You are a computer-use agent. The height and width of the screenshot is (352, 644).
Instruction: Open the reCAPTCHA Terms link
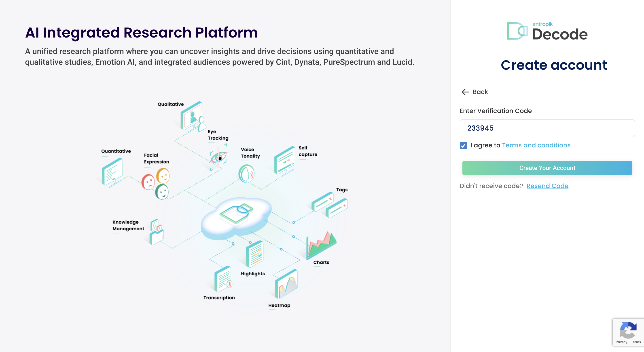pos(636,342)
